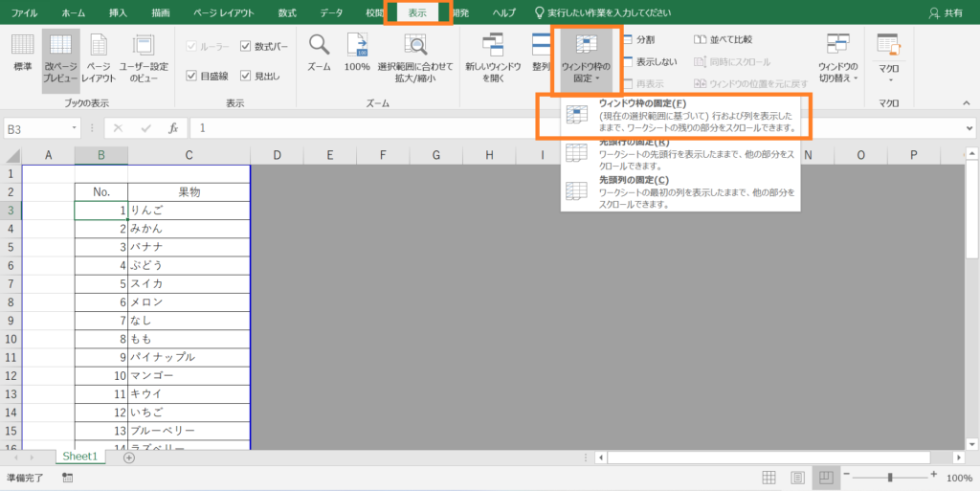Open ウィンドウ枠の固定 freeze panes dropdown
This screenshot has width=980, height=491.
pyautogui.click(x=586, y=60)
